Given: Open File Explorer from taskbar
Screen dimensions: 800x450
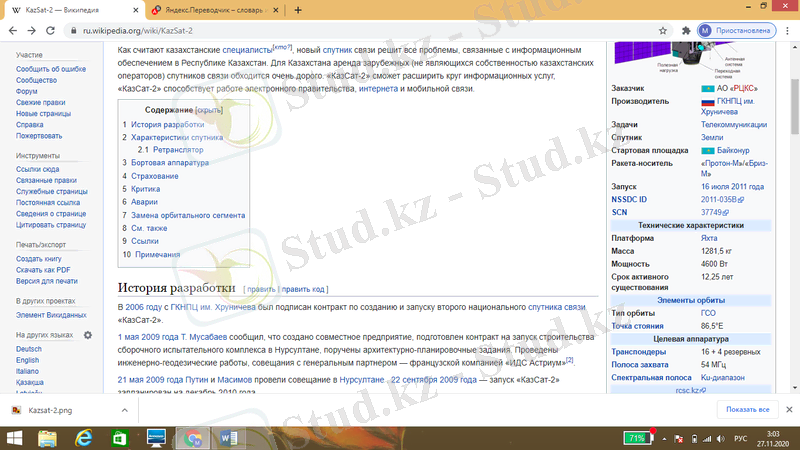Looking at the screenshot, I should (x=47, y=438).
